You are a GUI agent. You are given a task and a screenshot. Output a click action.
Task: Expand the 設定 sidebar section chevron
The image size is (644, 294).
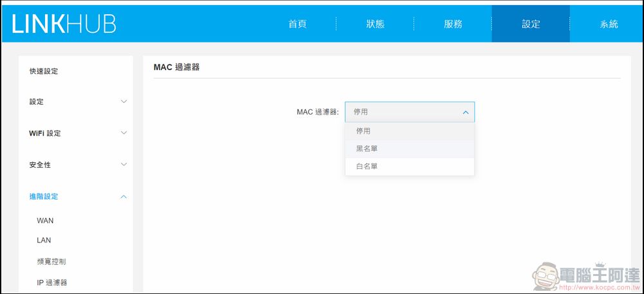(124, 102)
